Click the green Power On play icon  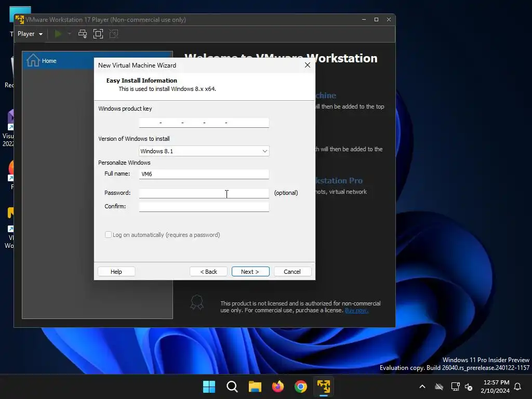[58, 34]
